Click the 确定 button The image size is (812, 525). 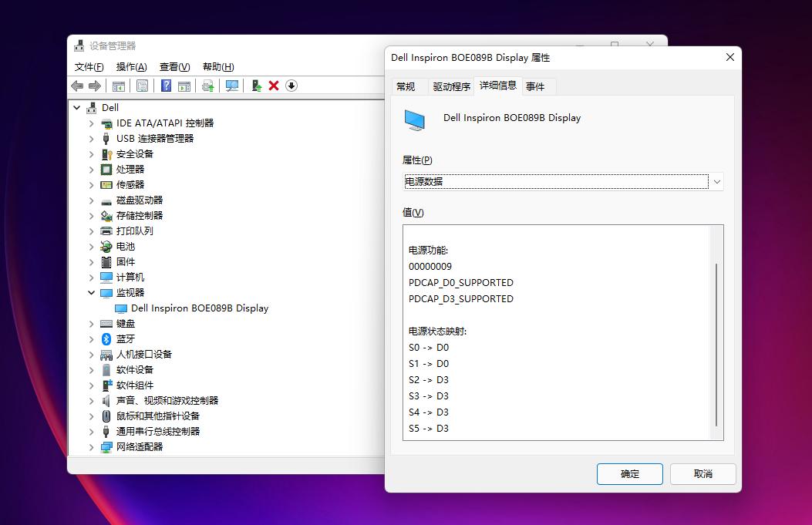tap(630, 474)
